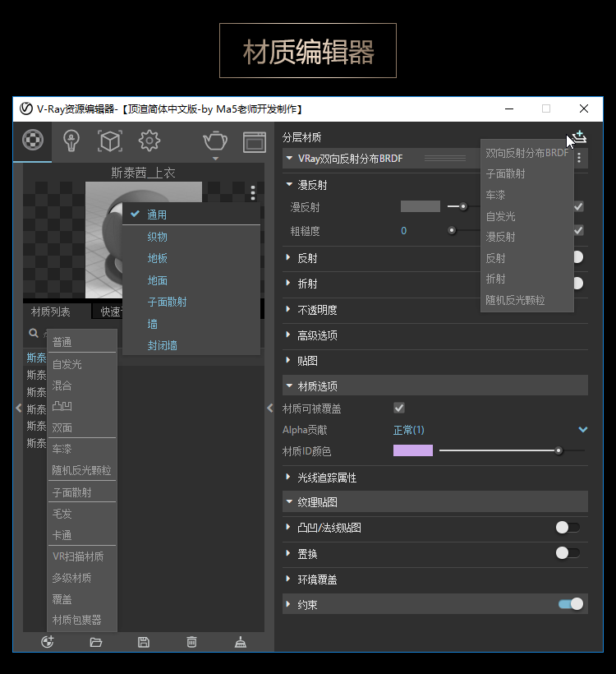
Task: Click the delete material trash icon
Action: pos(191,642)
